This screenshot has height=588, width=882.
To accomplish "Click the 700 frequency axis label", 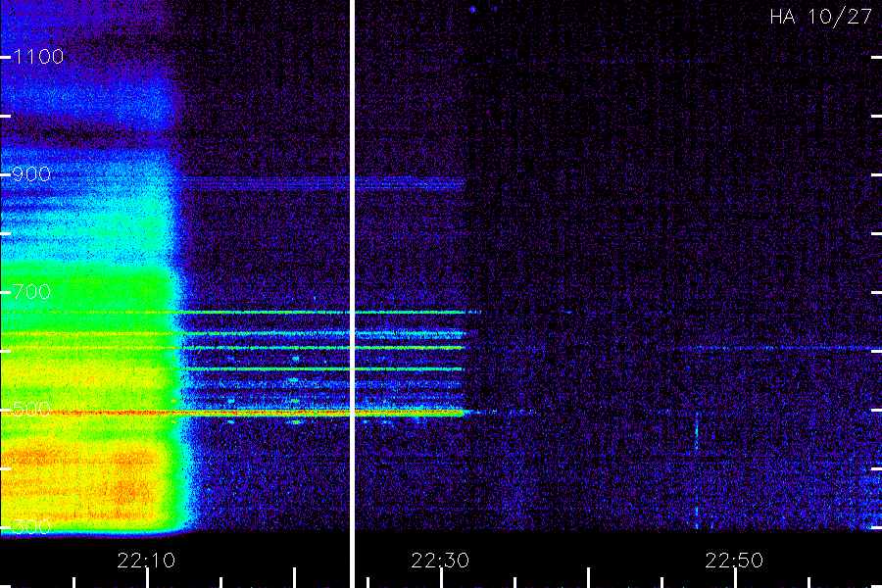I will point(31,292).
